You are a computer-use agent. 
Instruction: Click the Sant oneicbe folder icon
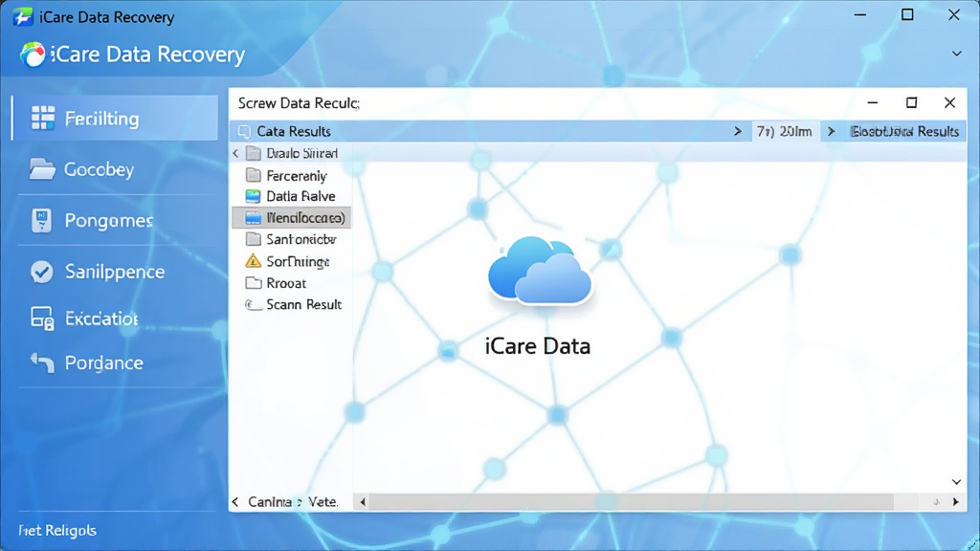[x=253, y=239]
